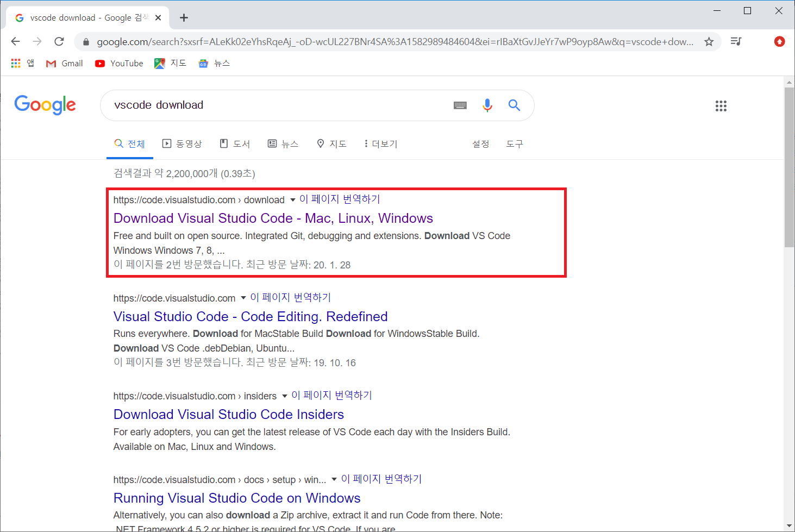The width and height of the screenshot is (795, 532).
Task: Open the Gmail bookmark
Action: tap(65, 64)
